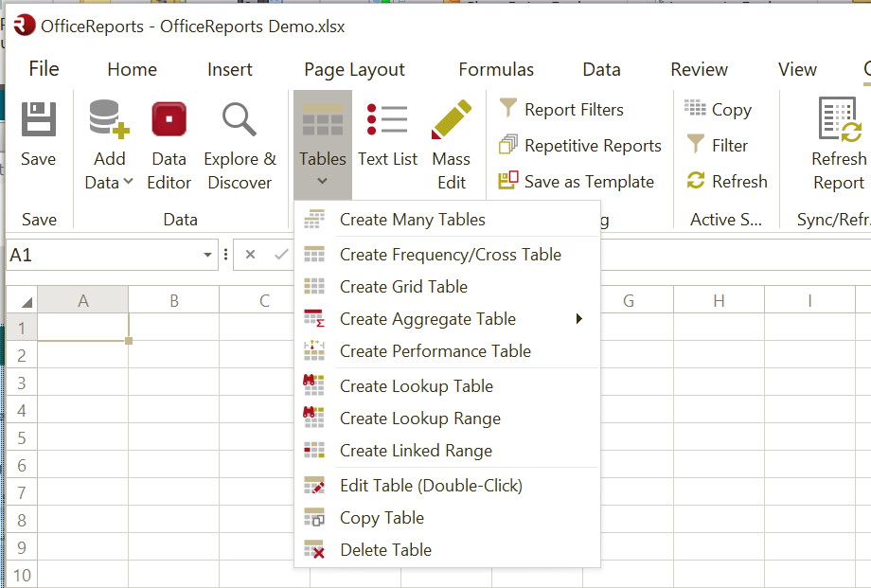Cancel formula entry with X button
Image resolution: width=871 pixels, height=588 pixels.
pos(250,255)
